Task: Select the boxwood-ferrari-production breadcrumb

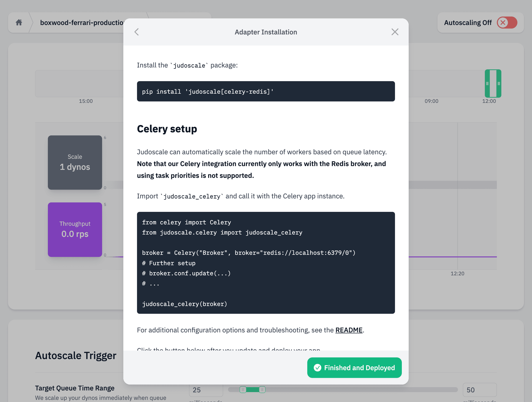Action: (82, 22)
